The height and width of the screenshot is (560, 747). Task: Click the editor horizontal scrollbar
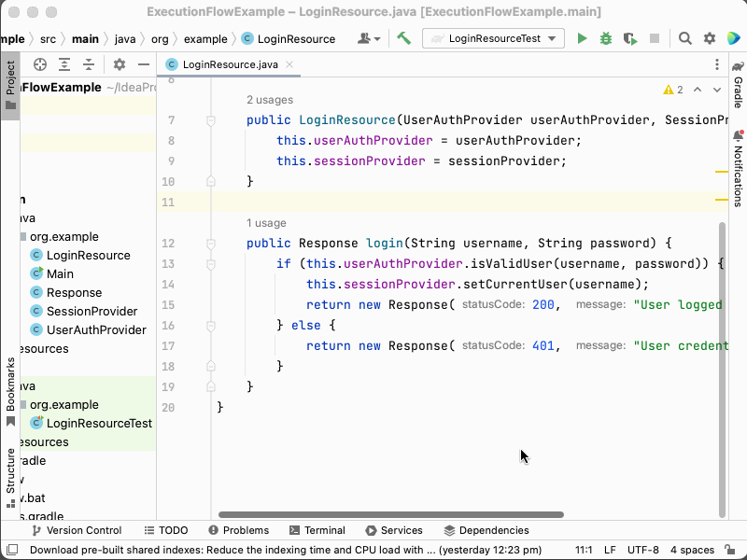point(391,514)
